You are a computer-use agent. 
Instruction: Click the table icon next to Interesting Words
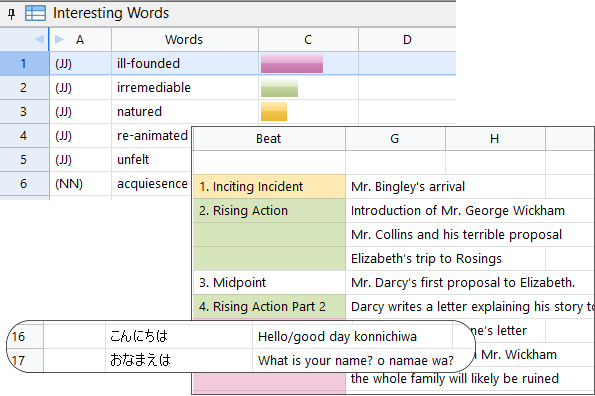click(x=35, y=13)
